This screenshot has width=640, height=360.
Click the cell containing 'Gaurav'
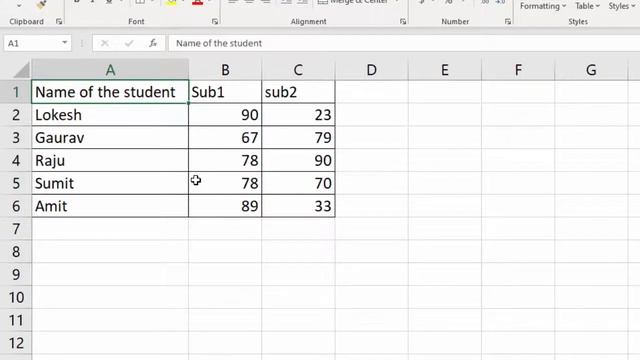(110, 138)
